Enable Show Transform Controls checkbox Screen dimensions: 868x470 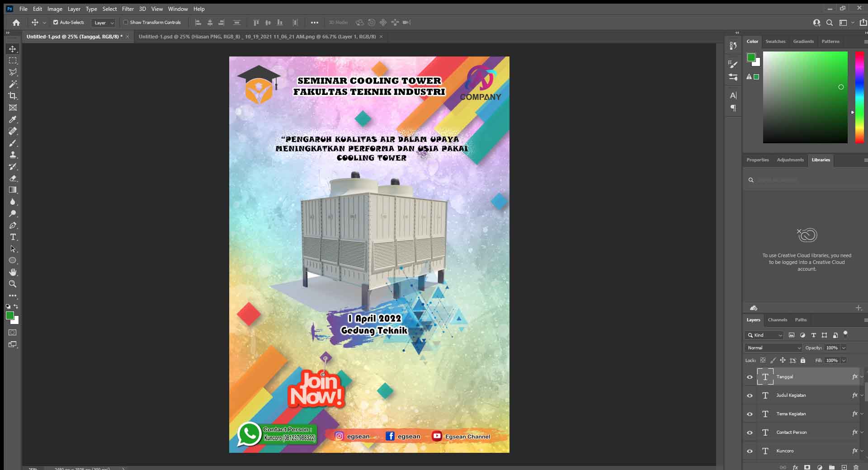point(126,22)
